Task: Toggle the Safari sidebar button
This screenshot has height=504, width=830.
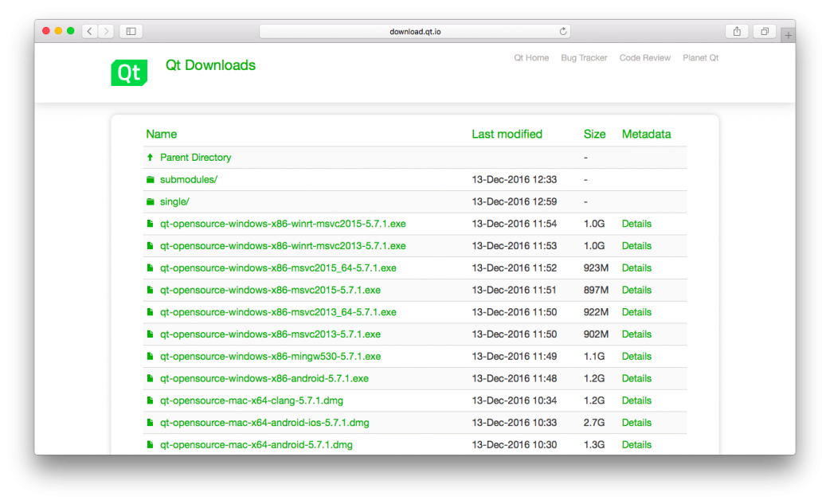Action: tap(131, 31)
